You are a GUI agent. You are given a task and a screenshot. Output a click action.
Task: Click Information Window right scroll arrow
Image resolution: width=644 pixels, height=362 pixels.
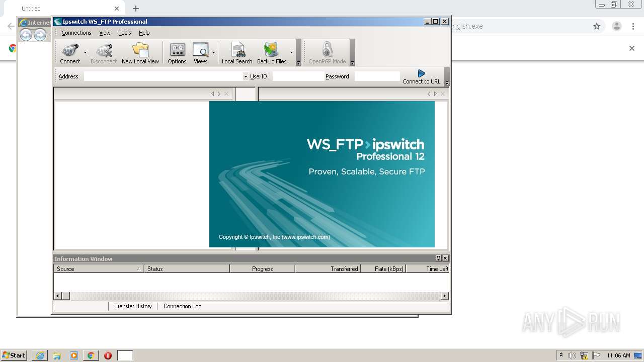point(444,296)
